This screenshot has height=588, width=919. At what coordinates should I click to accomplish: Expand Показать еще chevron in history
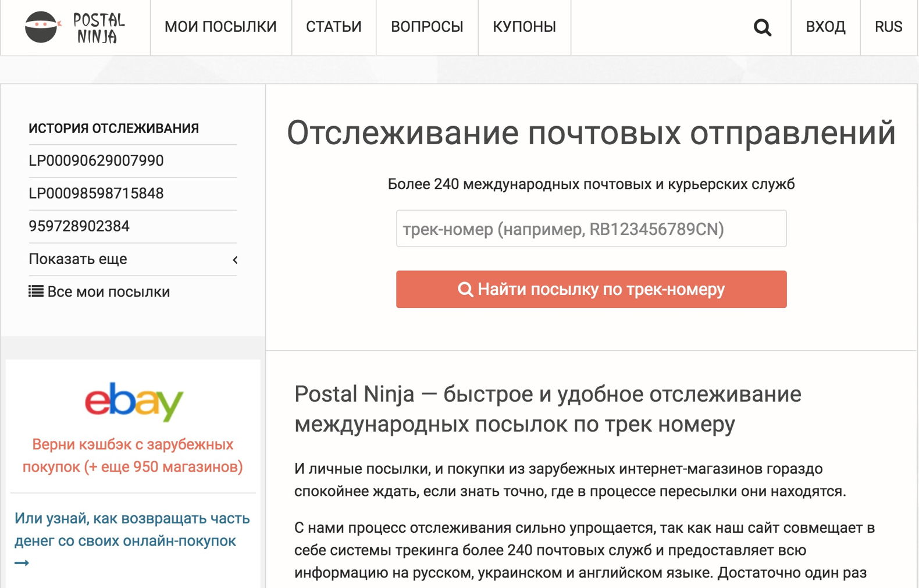(235, 259)
